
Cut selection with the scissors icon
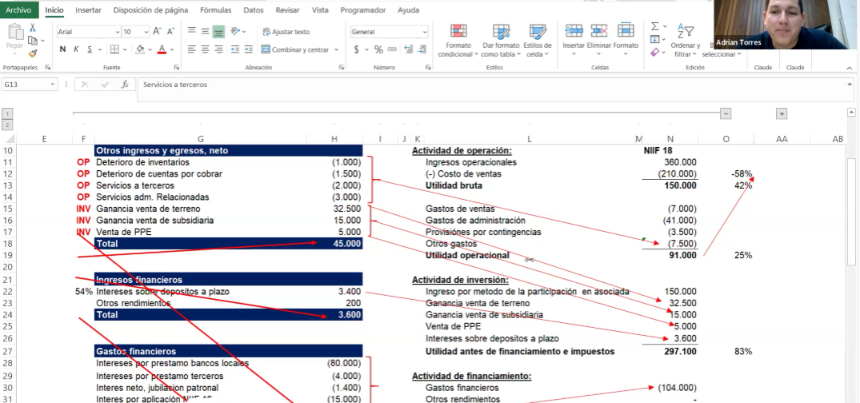pos(32,28)
